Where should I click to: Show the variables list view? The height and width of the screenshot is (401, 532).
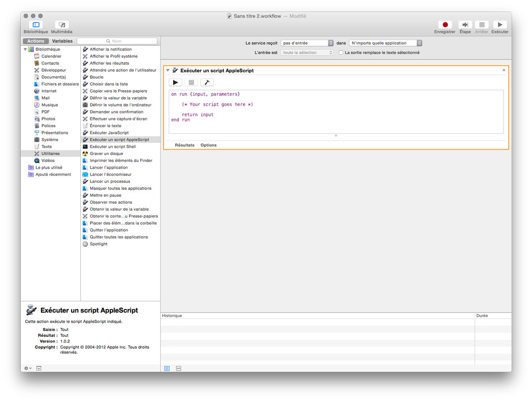pos(179,369)
